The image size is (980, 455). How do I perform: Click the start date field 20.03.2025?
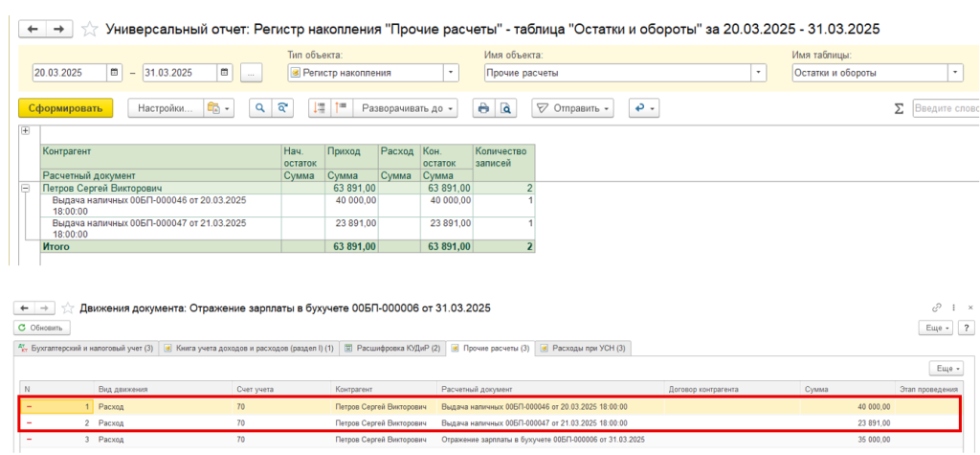tap(70, 73)
